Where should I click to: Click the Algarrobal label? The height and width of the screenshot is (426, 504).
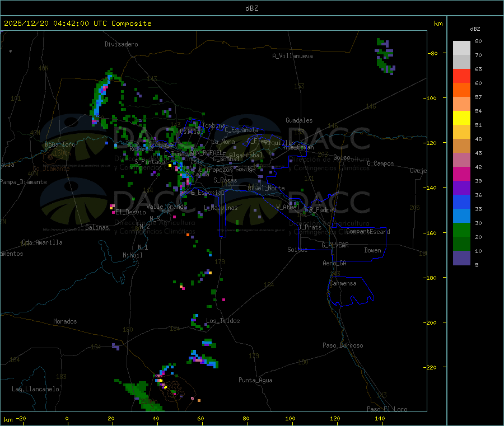(246, 155)
